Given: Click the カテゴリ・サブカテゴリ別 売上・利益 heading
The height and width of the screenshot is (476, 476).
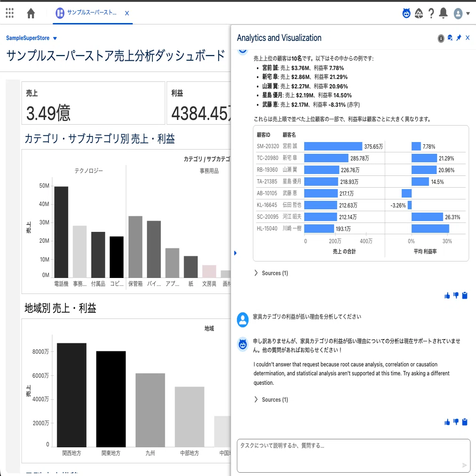Looking at the screenshot, I should [x=100, y=139].
